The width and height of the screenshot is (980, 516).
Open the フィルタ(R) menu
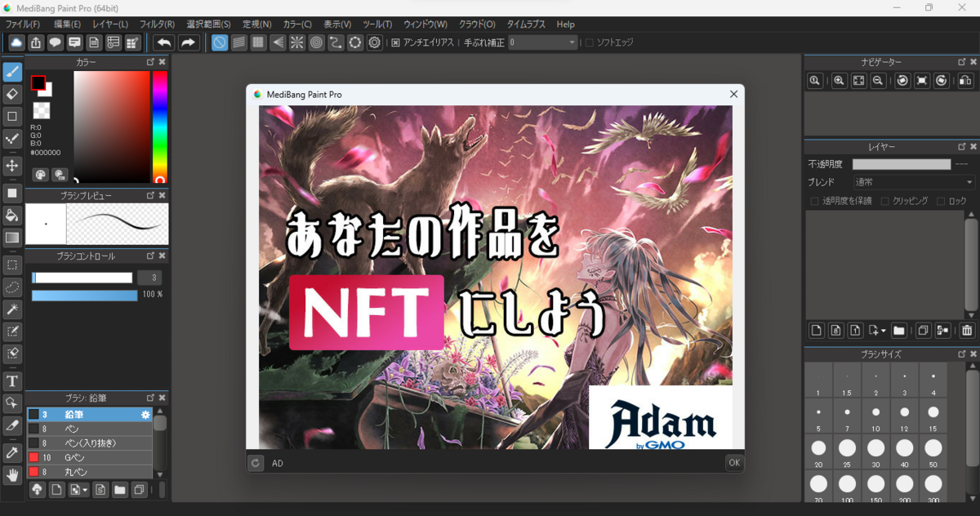point(157,24)
